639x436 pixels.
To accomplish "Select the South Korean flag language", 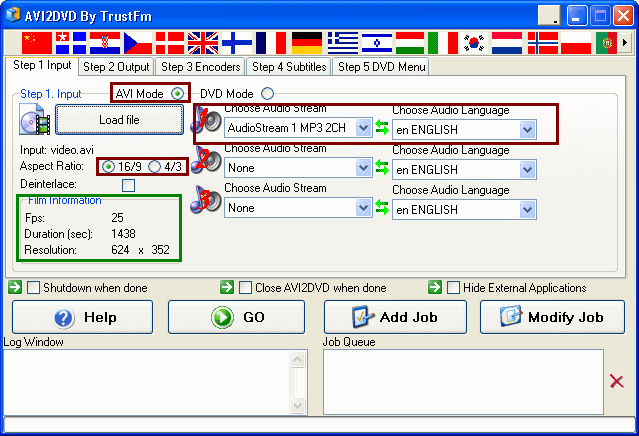I will pyautogui.click(x=474, y=43).
